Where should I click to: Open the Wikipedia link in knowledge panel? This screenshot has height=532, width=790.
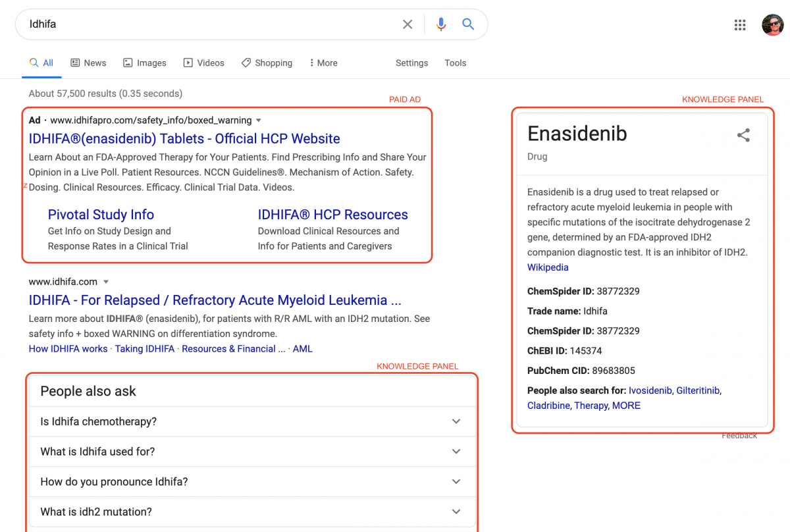point(548,267)
